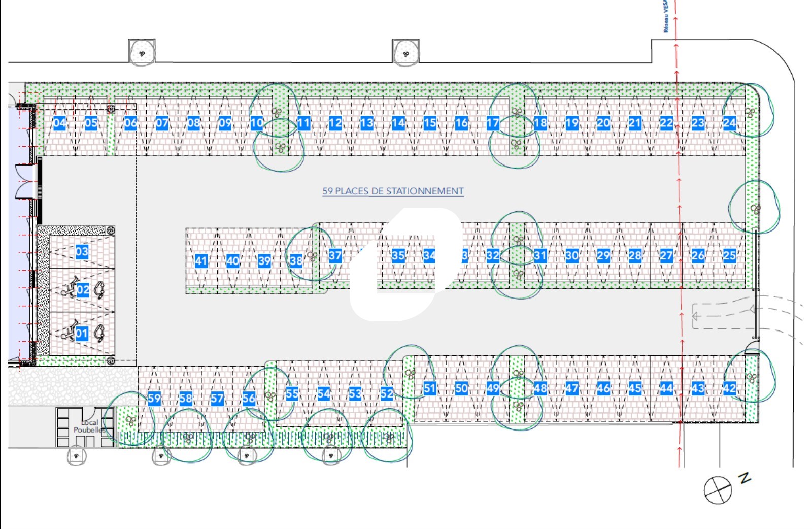Click the wheelchair symbol in space 02
Viewport: 812px width, 529px height.
pos(69,289)
